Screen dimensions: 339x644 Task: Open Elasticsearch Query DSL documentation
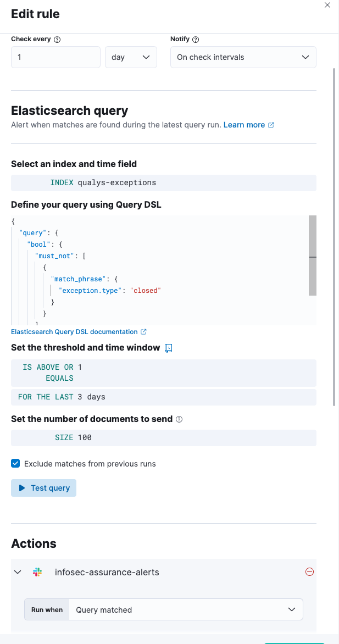[x=74, y=331]
